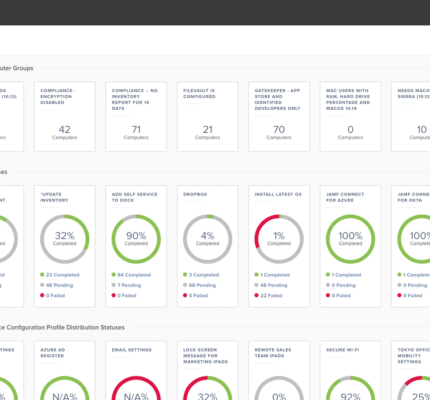Open Lock Screen Message for Marketing iPads profile
Image resolution: width=430 pixels, height=400 pixels.
coord(205,356)
